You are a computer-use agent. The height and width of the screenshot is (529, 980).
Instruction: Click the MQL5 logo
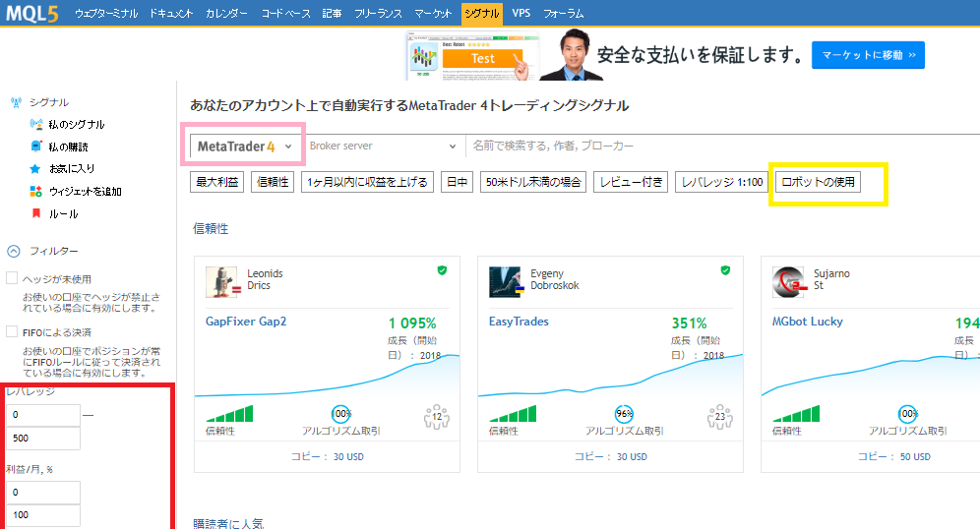pyautogui.click(x=31, y=13)
